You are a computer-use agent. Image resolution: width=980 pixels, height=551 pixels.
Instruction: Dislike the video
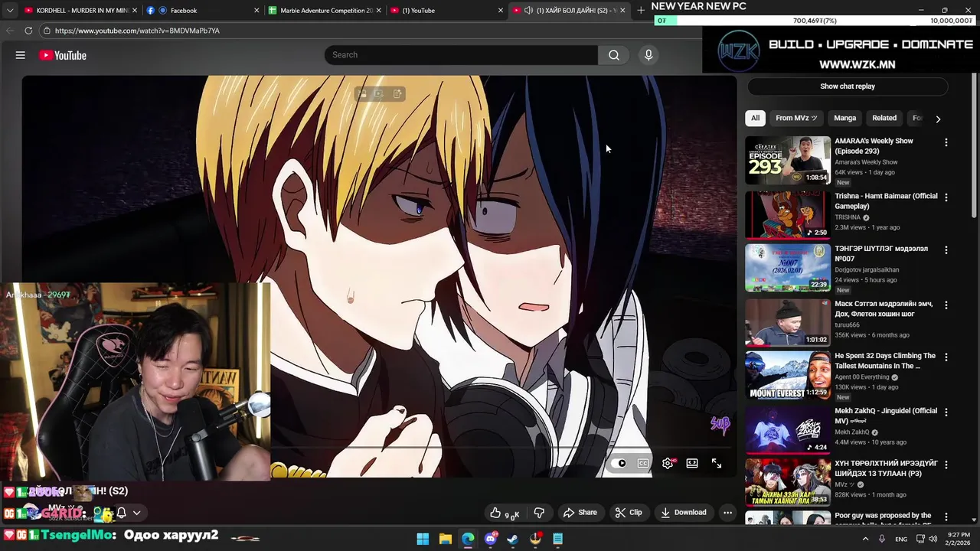tap(539, 513)
